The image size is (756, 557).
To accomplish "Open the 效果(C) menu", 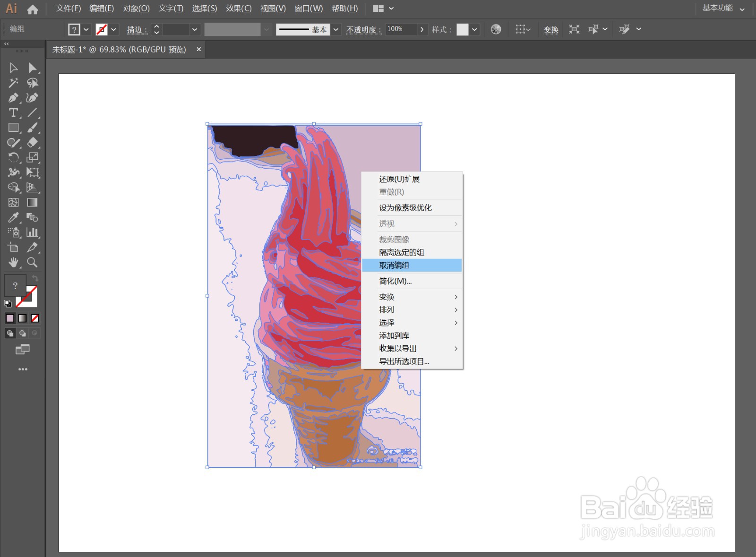I will tap(239, 9).
